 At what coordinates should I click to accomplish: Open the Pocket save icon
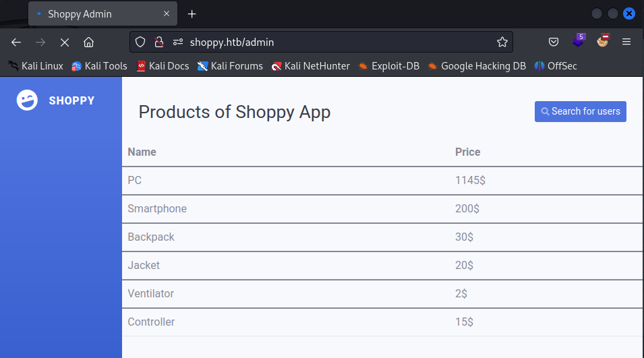coord(554,42)
